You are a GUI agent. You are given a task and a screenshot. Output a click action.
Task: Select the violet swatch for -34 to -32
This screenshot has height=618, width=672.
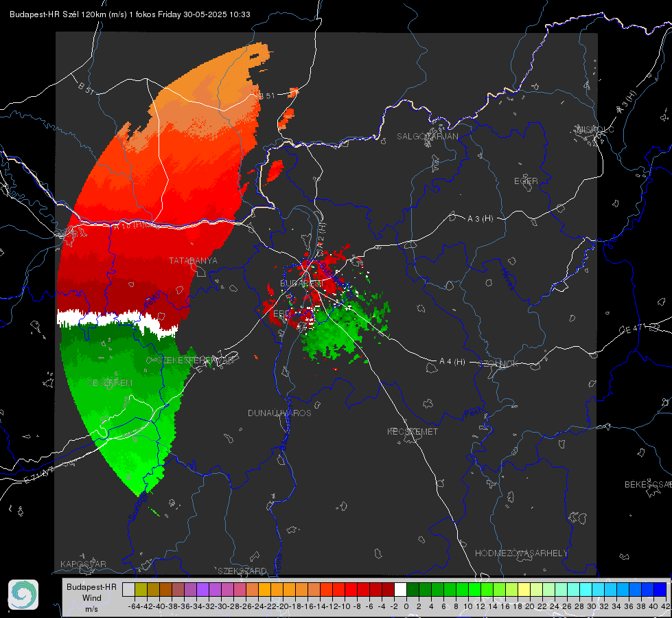click(x=202, y=589)
